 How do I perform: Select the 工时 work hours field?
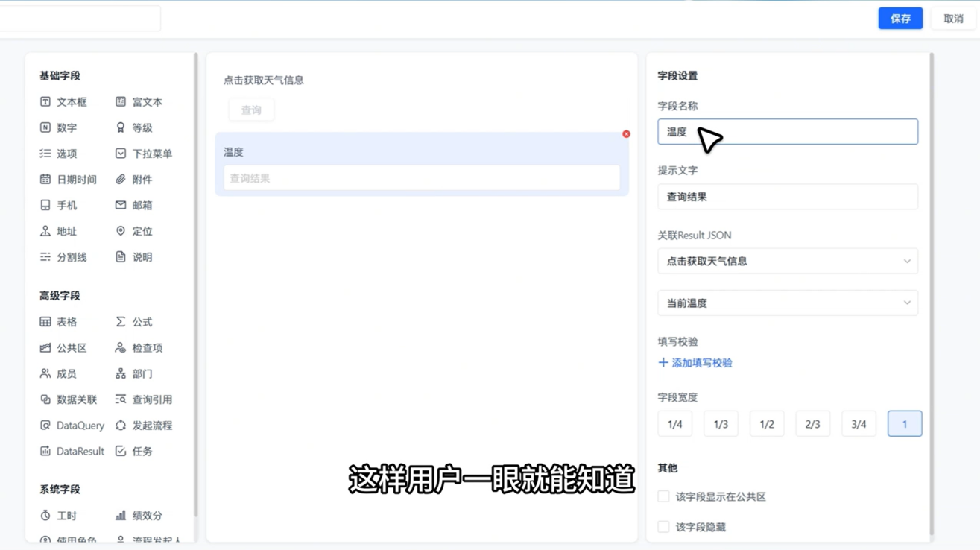[x=59, y=516]
